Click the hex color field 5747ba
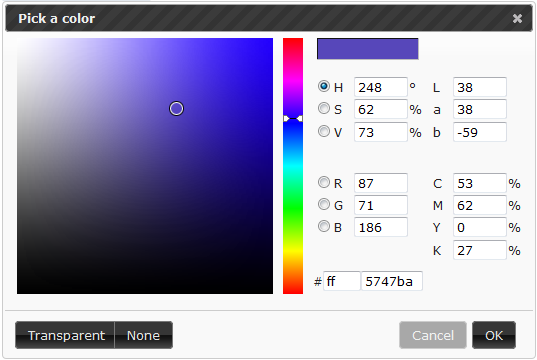 [392, 281]
